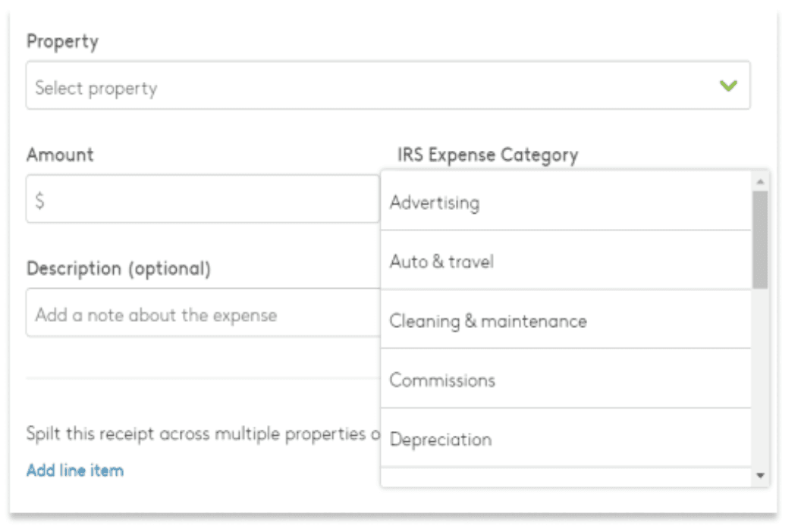
Task: Select the Auto & travel category
Action: click(x=565, y=261)
